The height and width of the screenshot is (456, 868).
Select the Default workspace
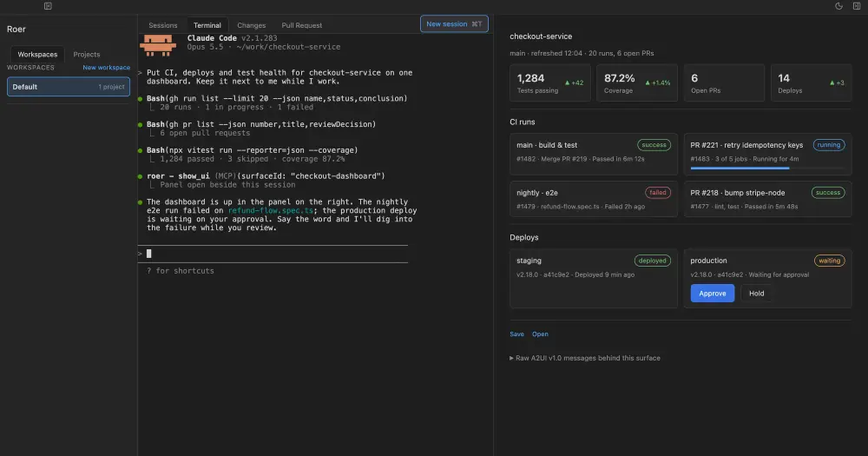click(69, 87)
